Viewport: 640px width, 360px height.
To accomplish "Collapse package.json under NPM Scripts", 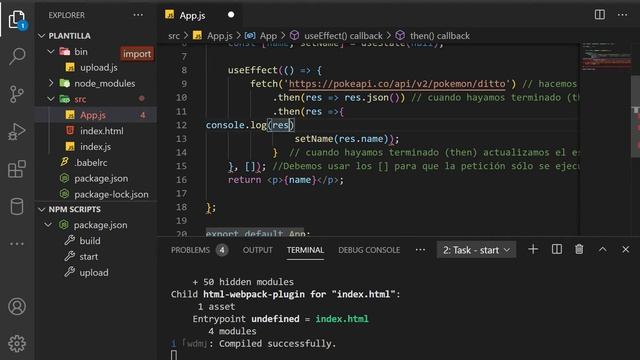I will (48, 225).
